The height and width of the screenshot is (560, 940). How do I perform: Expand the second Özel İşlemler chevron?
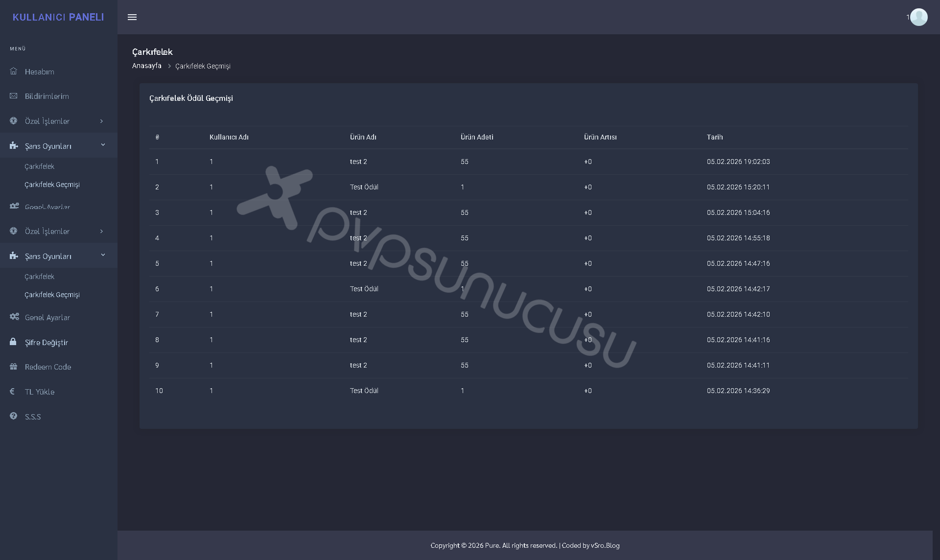[102, 231]
